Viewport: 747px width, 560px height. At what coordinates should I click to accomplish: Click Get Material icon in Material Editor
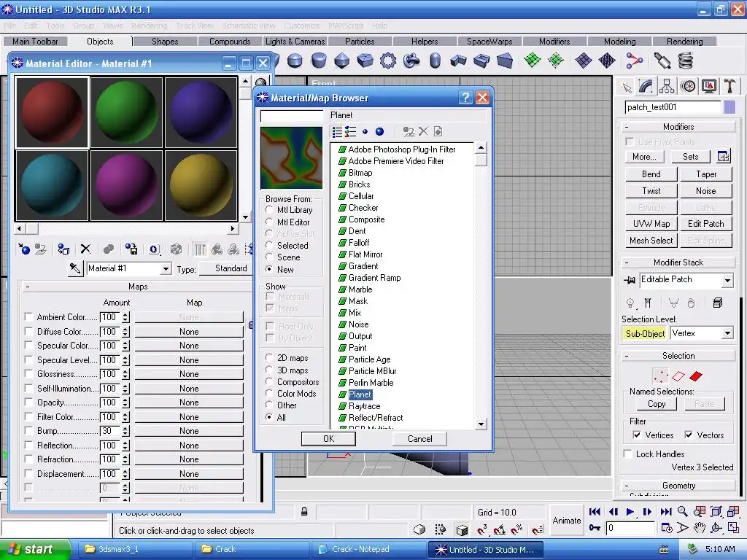pyautogui.click(x=24, y=249)
